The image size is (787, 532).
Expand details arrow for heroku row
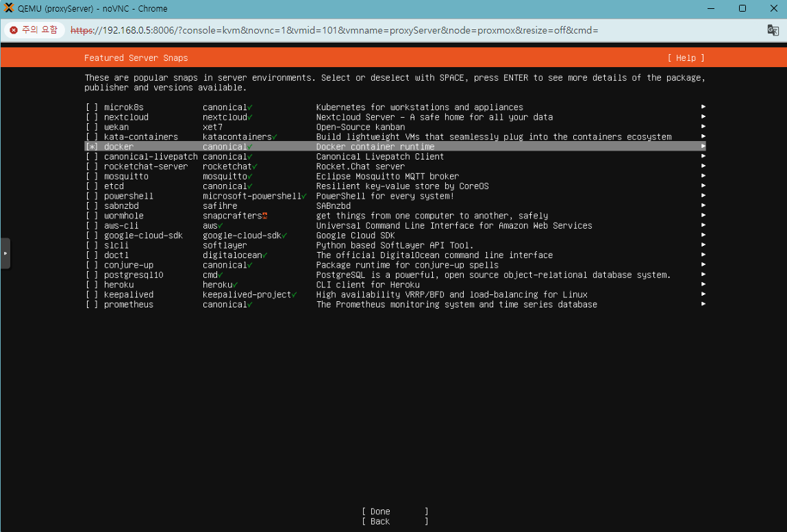(x=703, y=284)
